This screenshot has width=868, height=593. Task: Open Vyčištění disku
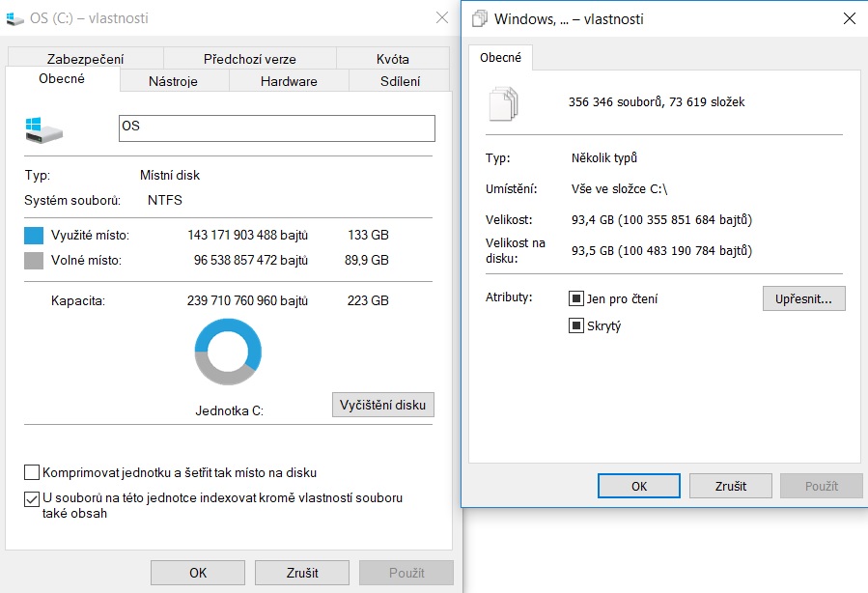383,405
